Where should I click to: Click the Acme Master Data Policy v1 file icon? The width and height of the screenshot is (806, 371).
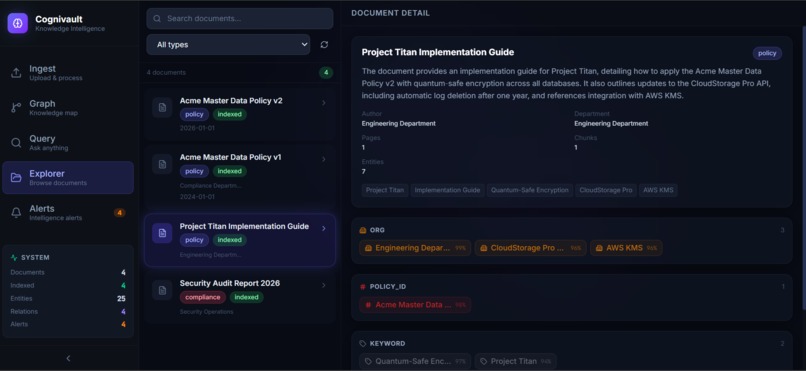[162, 164]
